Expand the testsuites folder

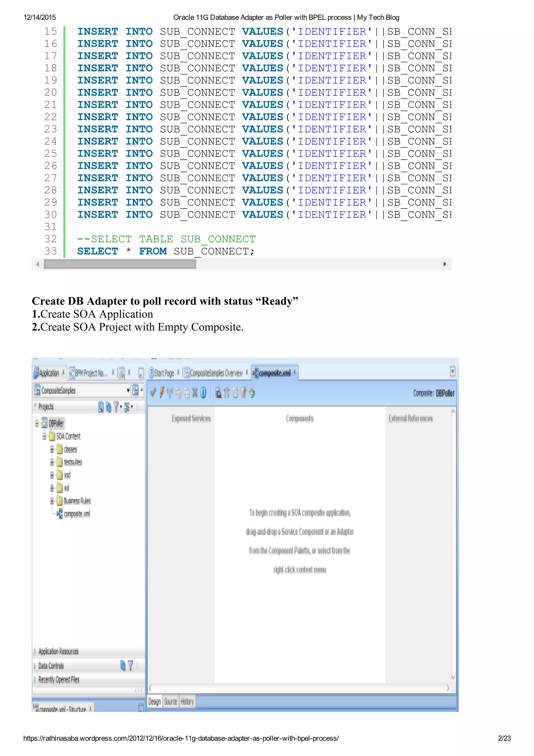[52, 462]
